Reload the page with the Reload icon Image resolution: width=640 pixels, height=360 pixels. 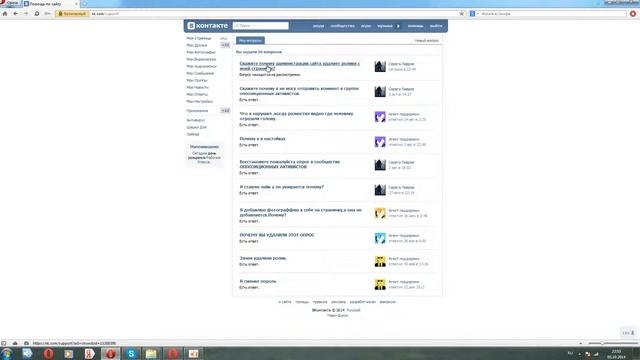click(x=37, y=13)
